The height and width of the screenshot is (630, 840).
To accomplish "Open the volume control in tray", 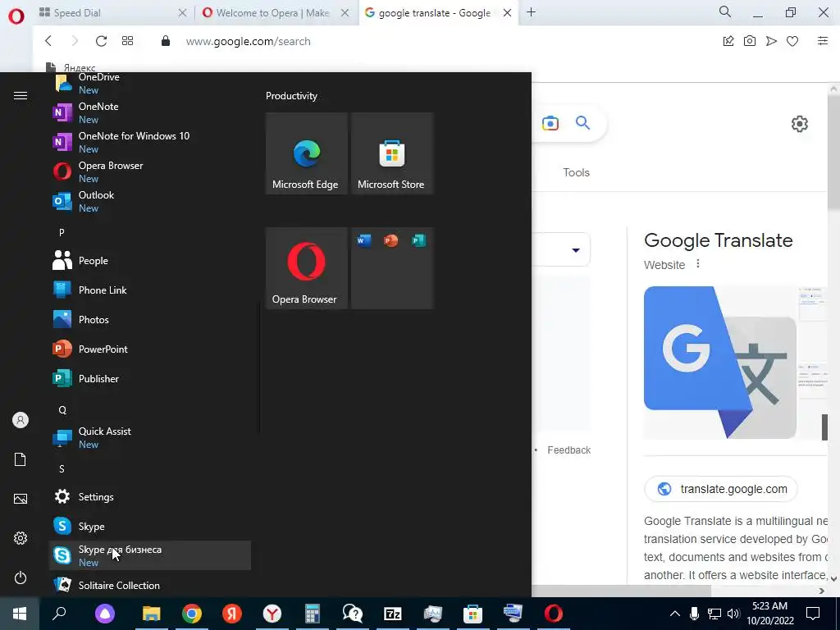I will 733,614.
